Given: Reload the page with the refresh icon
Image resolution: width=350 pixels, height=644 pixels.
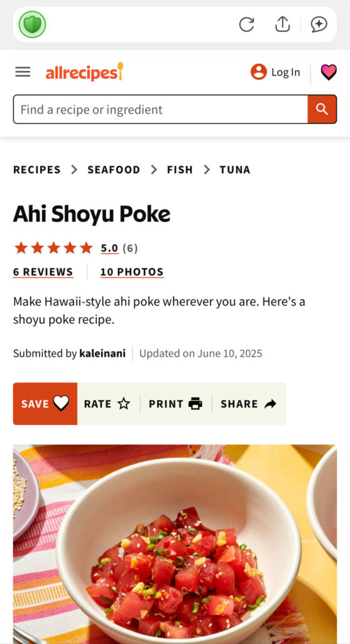Looking at the screenshot, I should click(246, 25).
